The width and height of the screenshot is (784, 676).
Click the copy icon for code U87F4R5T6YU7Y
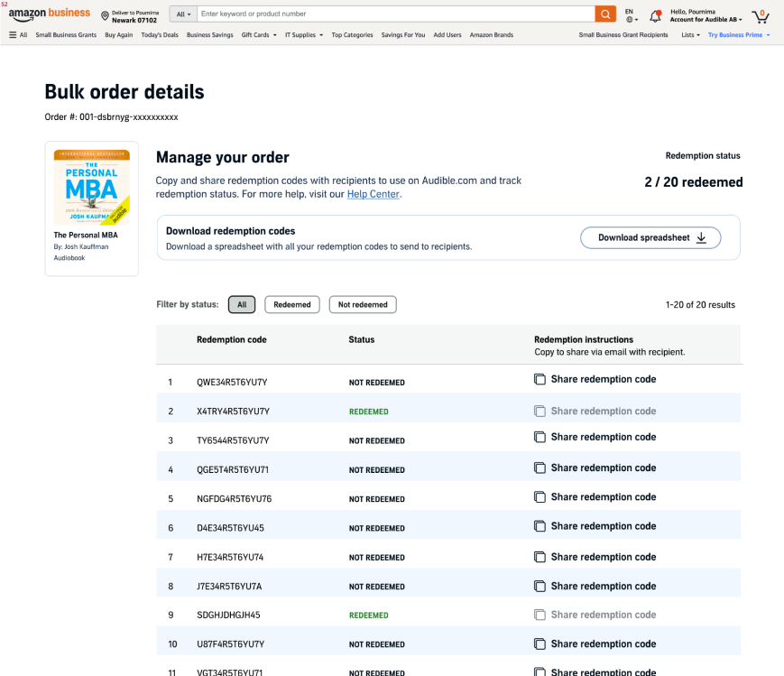point(540,644)
